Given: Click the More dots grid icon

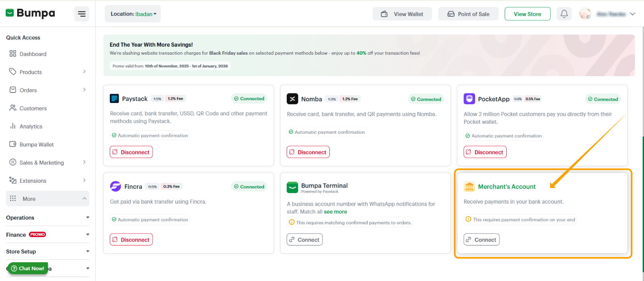Looking at the screenshot, I should click(x=13, y=198).
